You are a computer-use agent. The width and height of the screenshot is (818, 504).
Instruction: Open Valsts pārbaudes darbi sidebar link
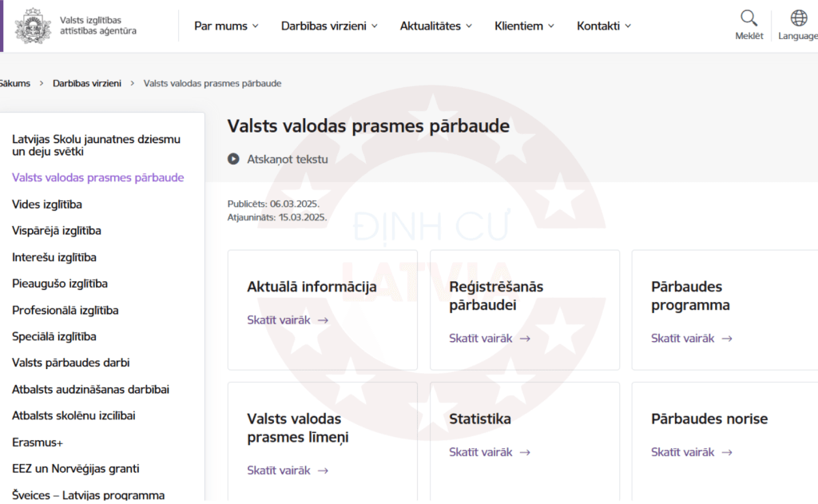coord(71,363)
